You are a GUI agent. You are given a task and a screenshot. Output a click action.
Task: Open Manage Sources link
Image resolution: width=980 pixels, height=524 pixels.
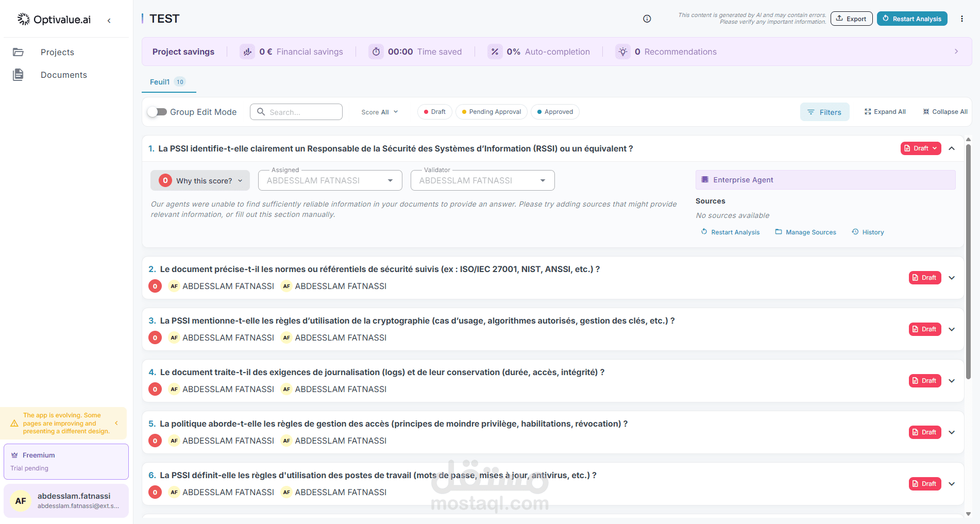click(805, 232)
